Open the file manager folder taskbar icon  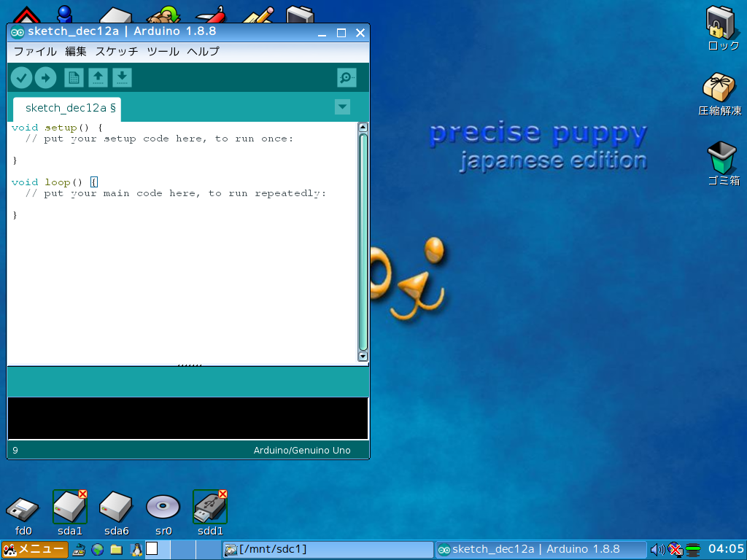116,550
